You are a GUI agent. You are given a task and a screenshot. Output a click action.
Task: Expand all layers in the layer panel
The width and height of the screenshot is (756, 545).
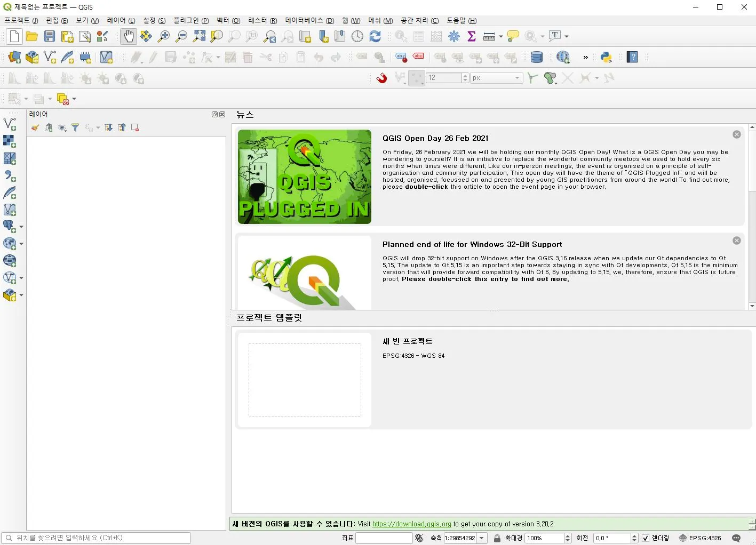coord(108,127)
